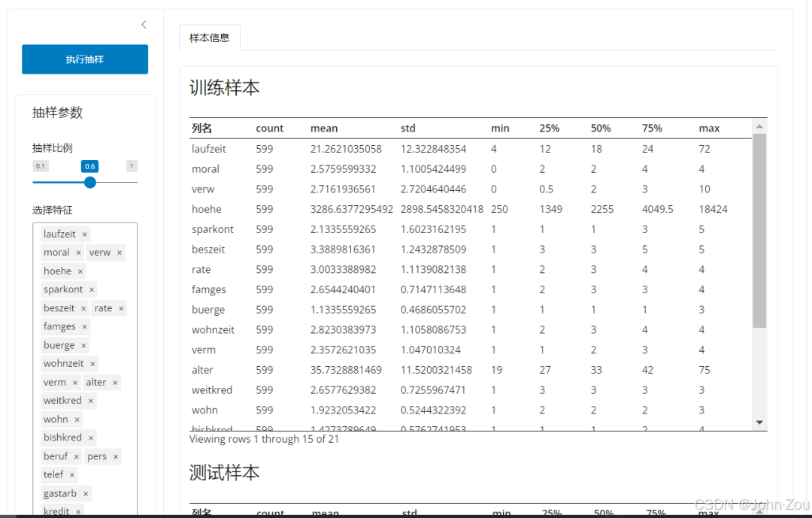The image size is (812, 518).
Task: Select the moral mean value 2.5759599332
Action: (344, 169)
